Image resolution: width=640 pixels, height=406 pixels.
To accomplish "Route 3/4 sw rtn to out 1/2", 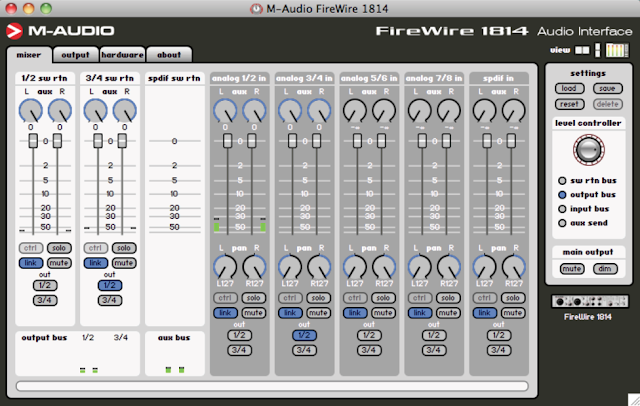I will 109,285.
